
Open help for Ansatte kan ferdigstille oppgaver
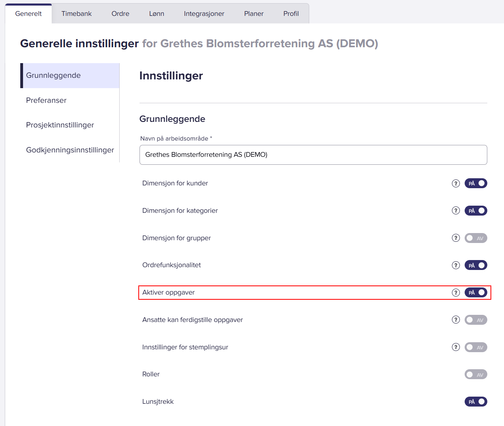[456, 320]
